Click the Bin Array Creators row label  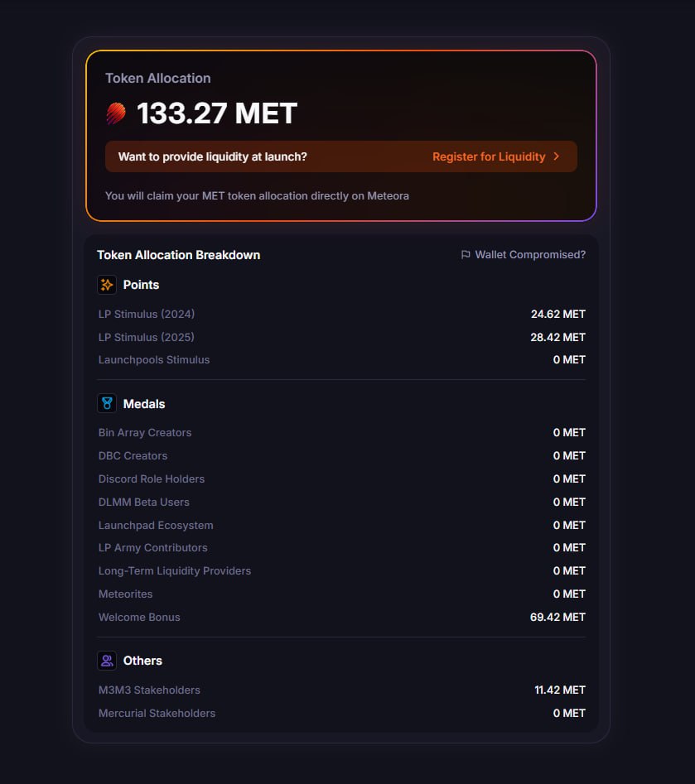(145, 433)
